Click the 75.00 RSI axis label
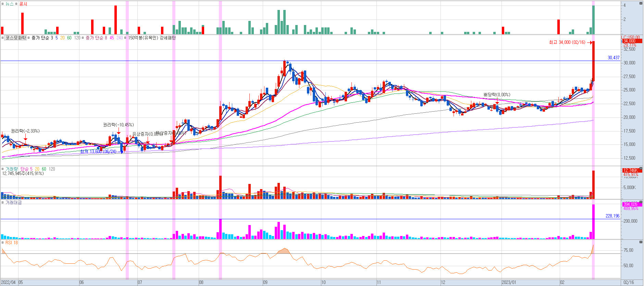Image resolution: width=644 pixels, height=286 pixels. 628,250
